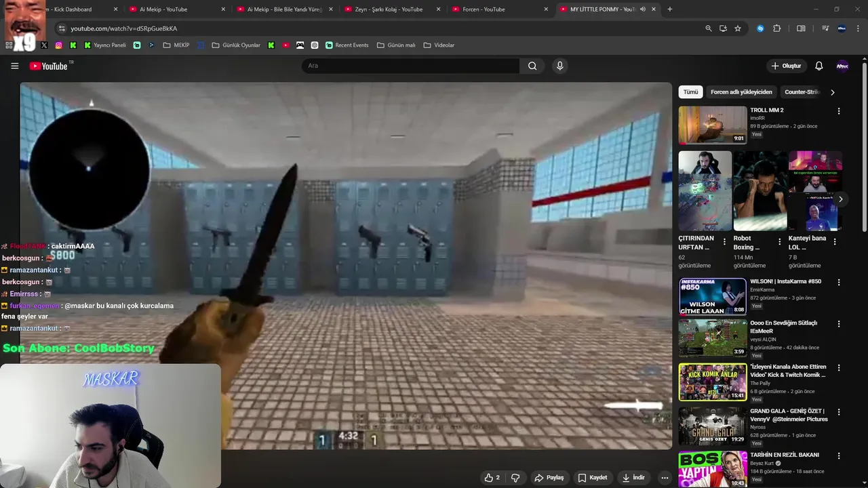Open the YouTube bookmark icon in bookmarks bar
The image size is (868, 488).
point(285,45)
